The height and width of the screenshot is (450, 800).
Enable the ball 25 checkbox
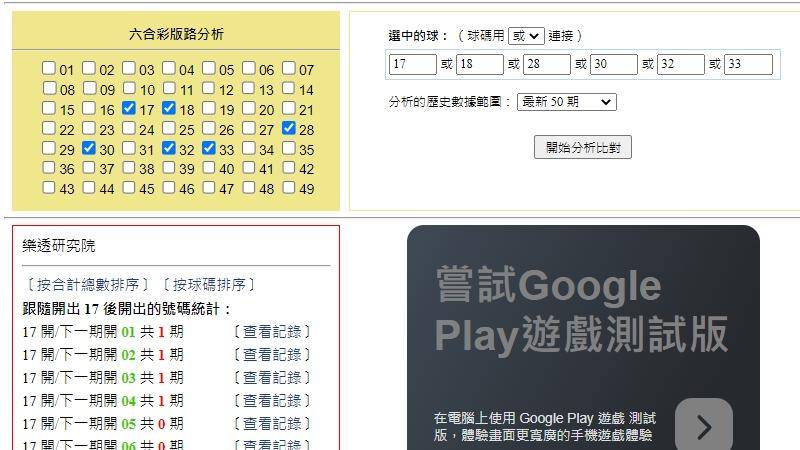click(x=169, y=128)
